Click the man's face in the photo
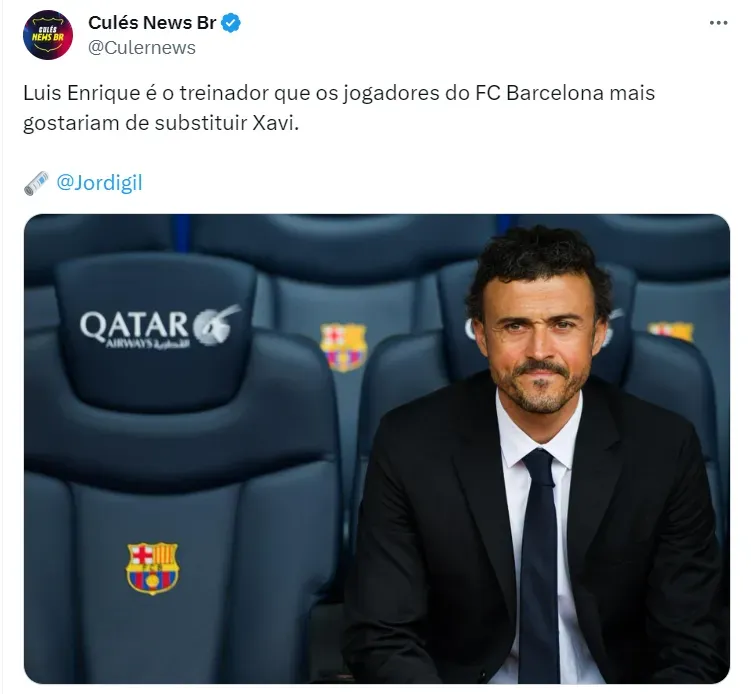The width and height of the screenshot is (751, 694). click(540, 345)
